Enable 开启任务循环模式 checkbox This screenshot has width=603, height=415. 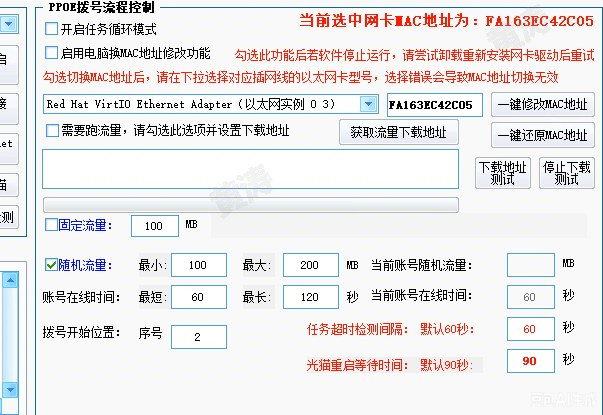point(52,28)
